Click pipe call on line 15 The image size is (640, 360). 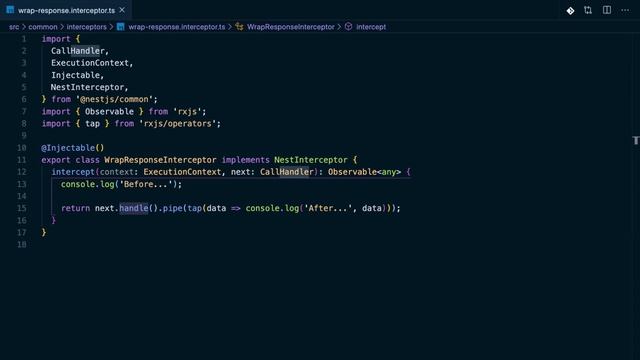(173, 208)
